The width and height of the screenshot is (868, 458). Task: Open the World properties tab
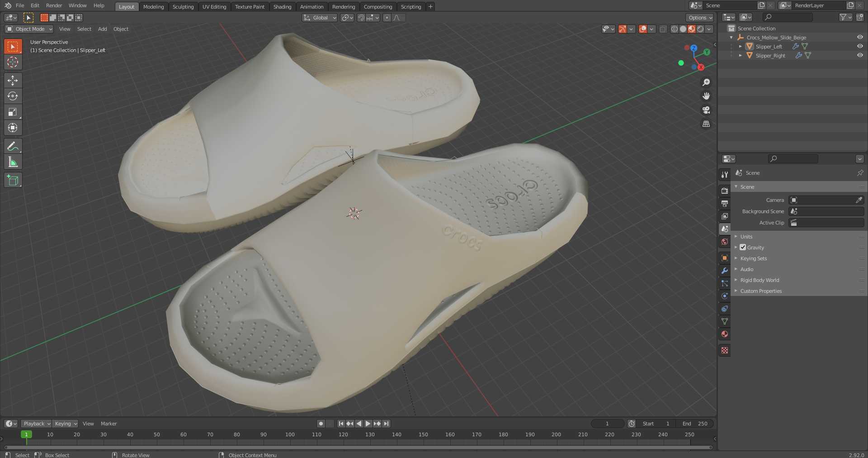pyautogui.click(x=725, y=241)
